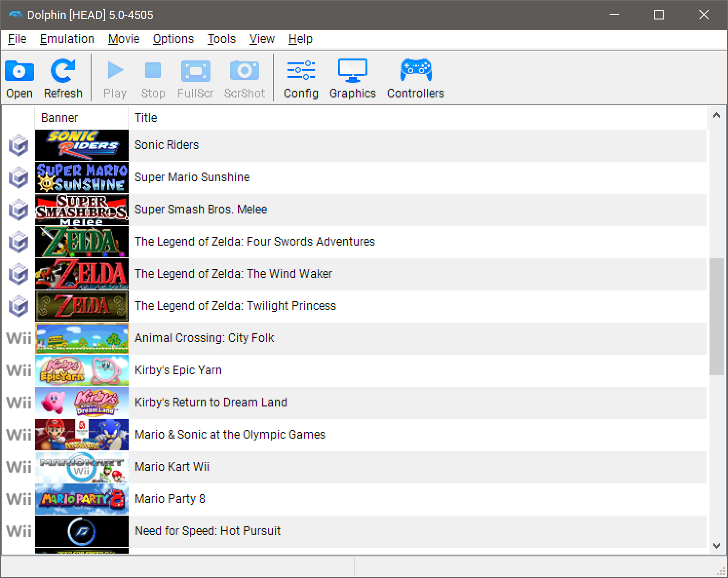
Task: Select the 'Animal Crossing: City Folk' title
Action: click(204, 338)
